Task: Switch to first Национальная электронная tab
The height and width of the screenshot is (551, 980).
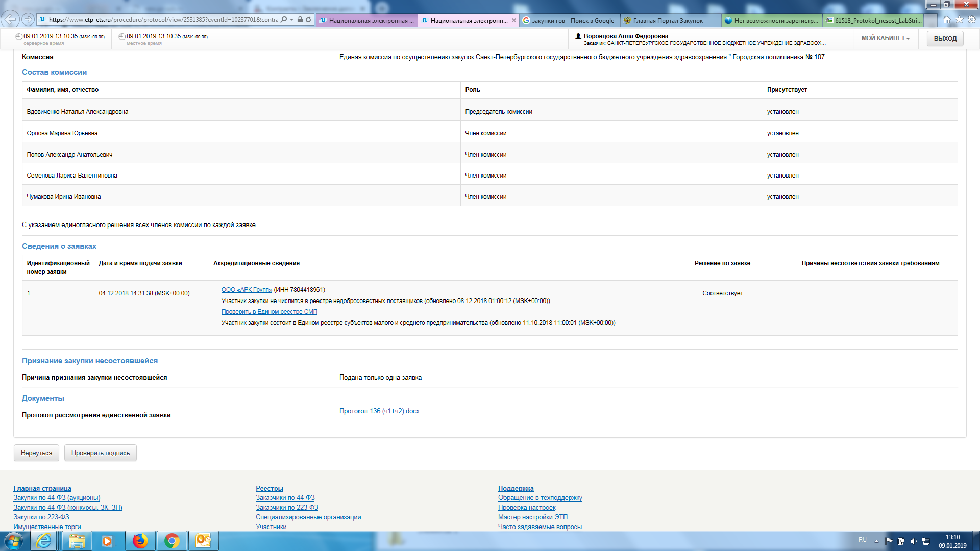Action: (366, 21)
